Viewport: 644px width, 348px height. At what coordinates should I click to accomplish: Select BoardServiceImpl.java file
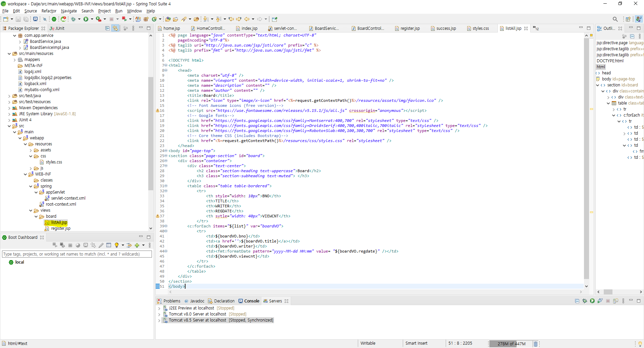coord(47,48)
